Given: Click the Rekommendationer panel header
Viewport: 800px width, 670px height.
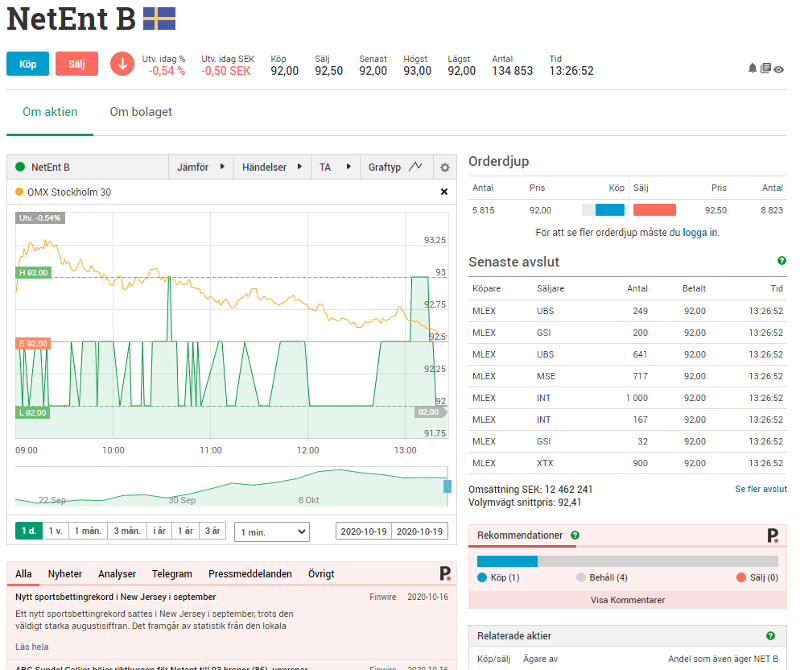Looking at the screenshot, I should 628,535.
